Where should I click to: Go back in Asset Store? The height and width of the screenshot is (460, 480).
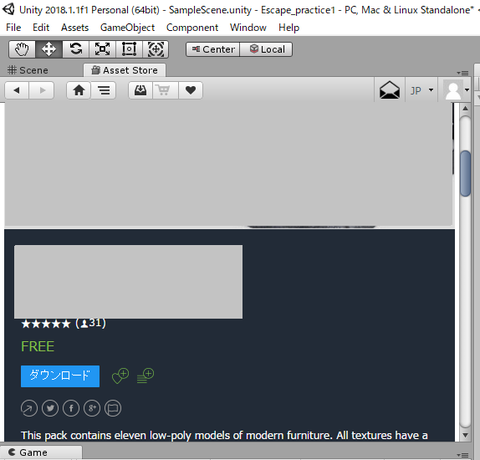tap(17, 90)
